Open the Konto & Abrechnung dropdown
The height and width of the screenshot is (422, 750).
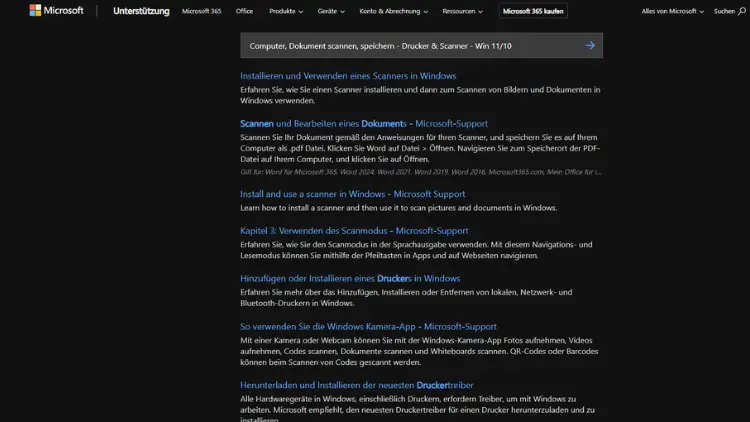point(393,11)
